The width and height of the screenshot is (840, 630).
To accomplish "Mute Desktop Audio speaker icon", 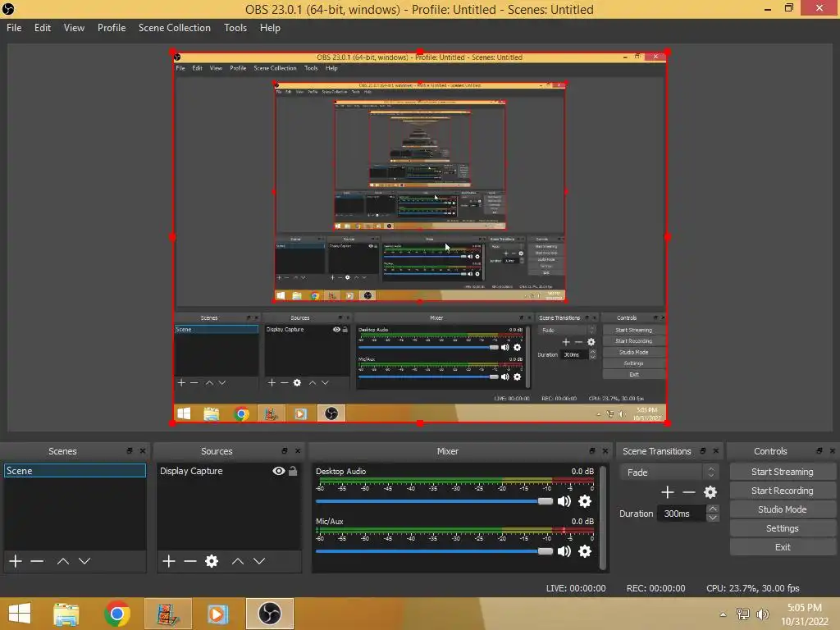I will pos(564,501).
